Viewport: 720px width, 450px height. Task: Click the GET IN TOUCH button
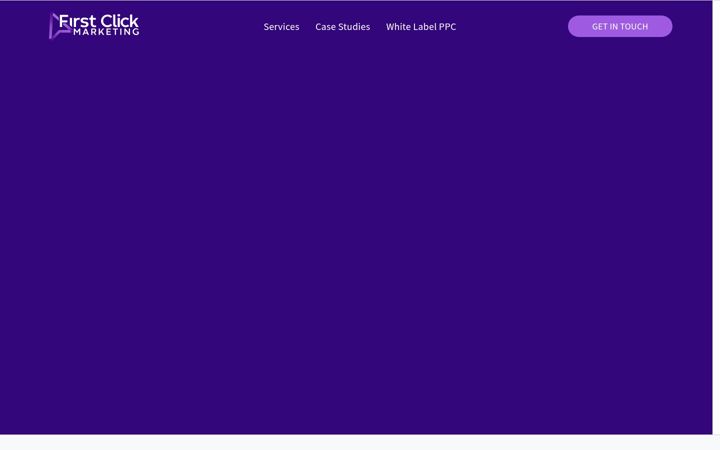[x=620, y=26]
